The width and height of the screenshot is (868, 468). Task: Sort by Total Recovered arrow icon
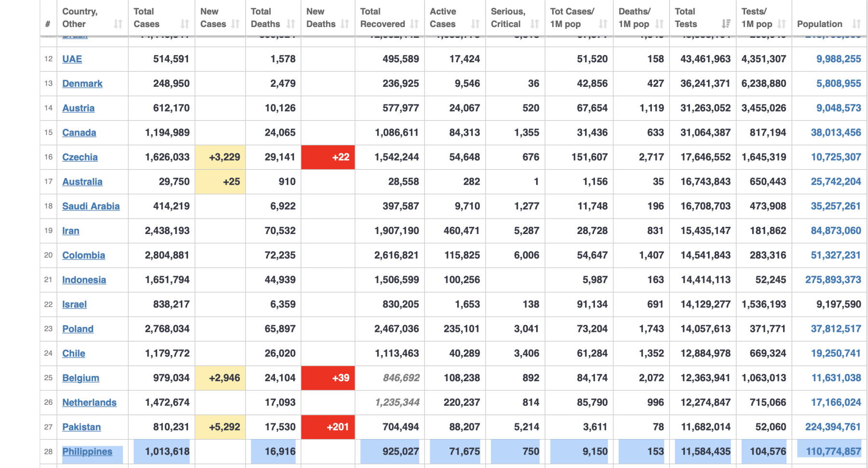pos(414,24)
